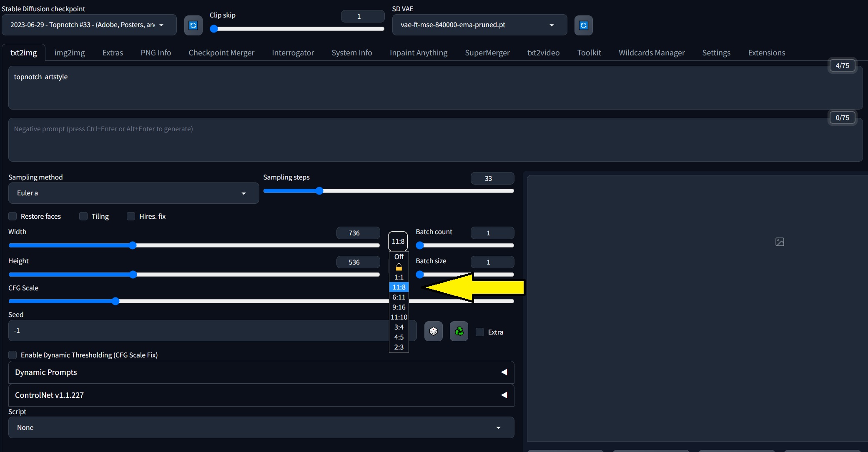The height and width of the screenshot is (452, 868).
Task: Click the recycle icon to reuse last seed
Action: click(459, 331)
